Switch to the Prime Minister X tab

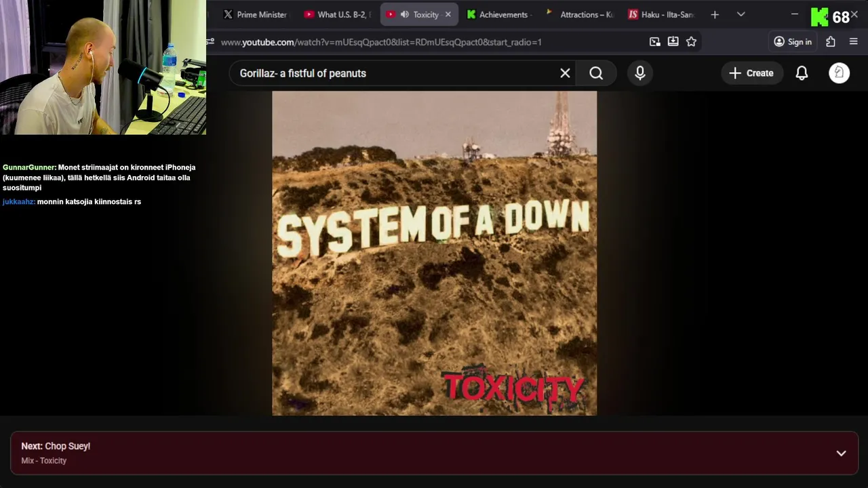[256, 14]
